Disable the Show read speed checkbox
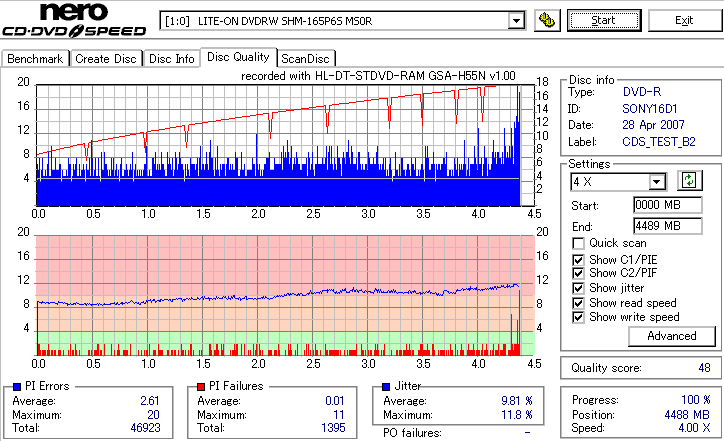The image size is (724, 441). pos(578,303)
